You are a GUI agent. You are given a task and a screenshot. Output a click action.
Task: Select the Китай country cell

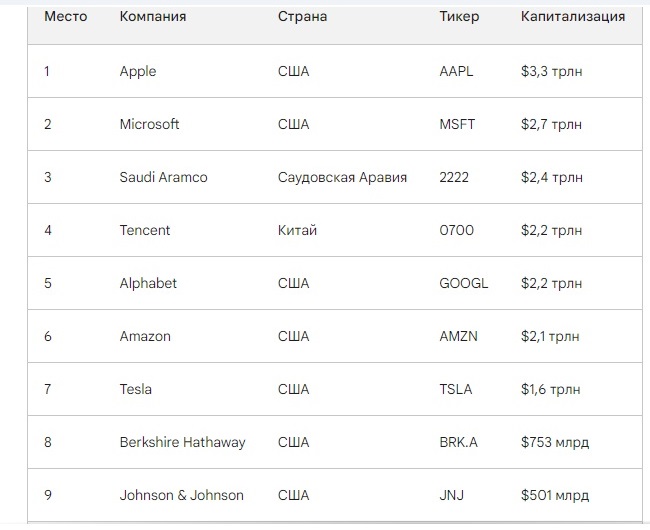[x=297, y=230]
